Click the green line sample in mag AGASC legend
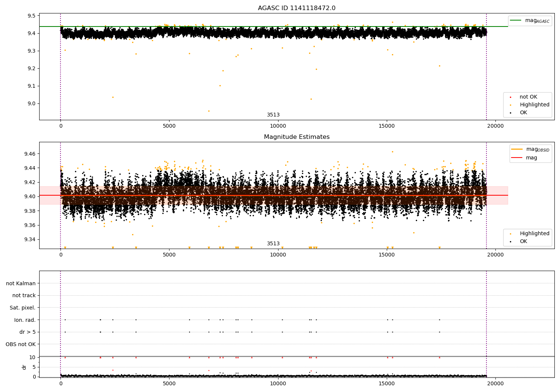This screenshot has width=560, height=392. point(516,21)
